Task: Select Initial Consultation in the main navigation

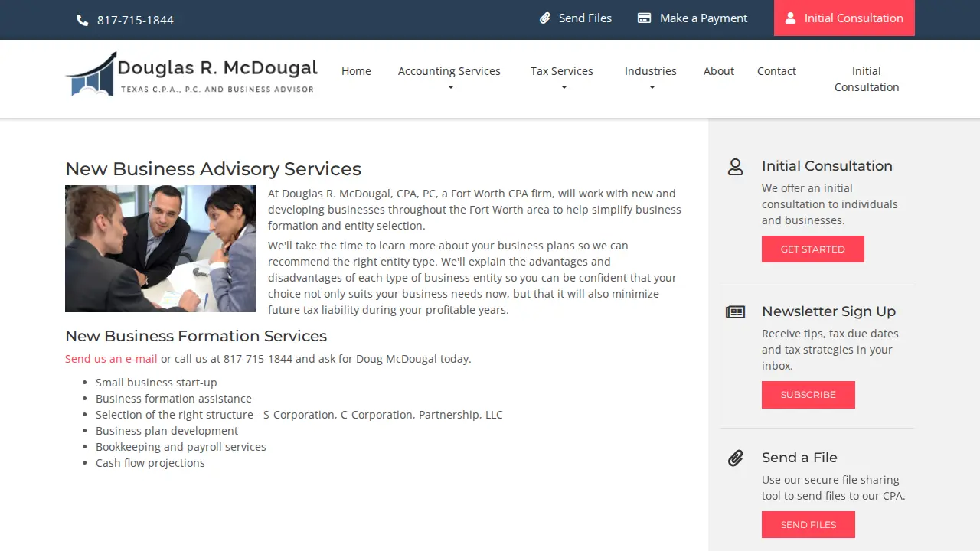Action: [x=867, y=79]
